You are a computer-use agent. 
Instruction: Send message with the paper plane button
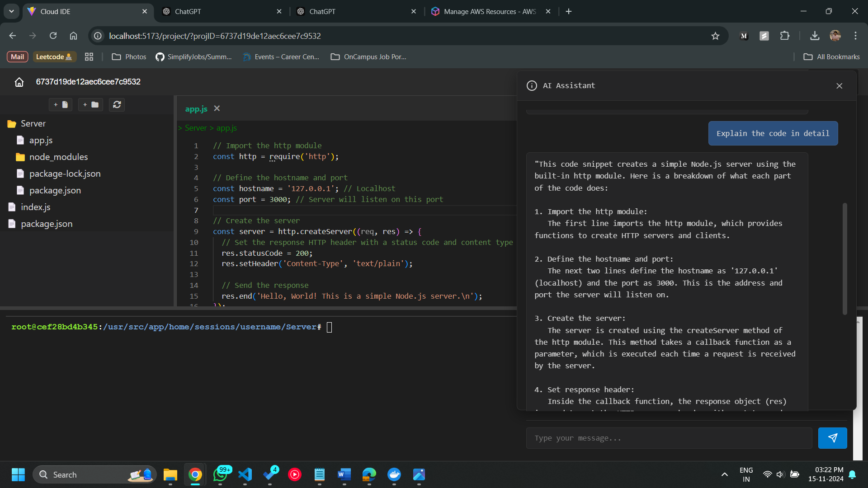tap(832, 438)
